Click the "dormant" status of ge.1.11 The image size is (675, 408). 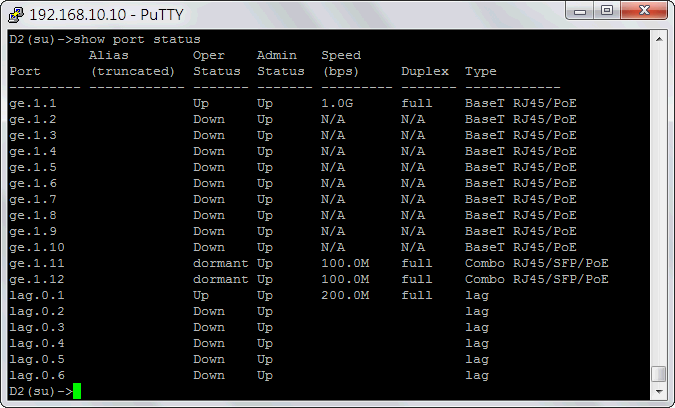[x=221, y=263]
